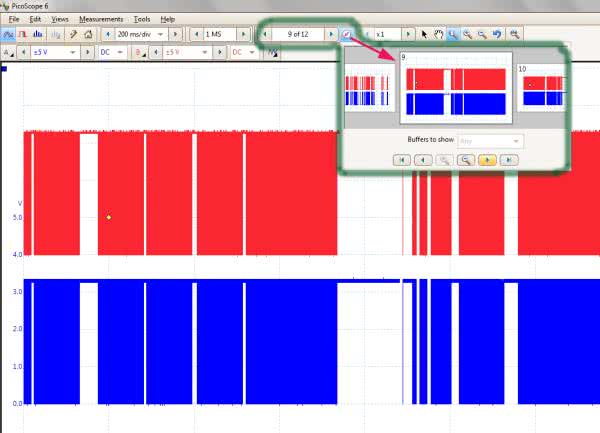Jump to first buffer in navigator popup

[402, 159]
